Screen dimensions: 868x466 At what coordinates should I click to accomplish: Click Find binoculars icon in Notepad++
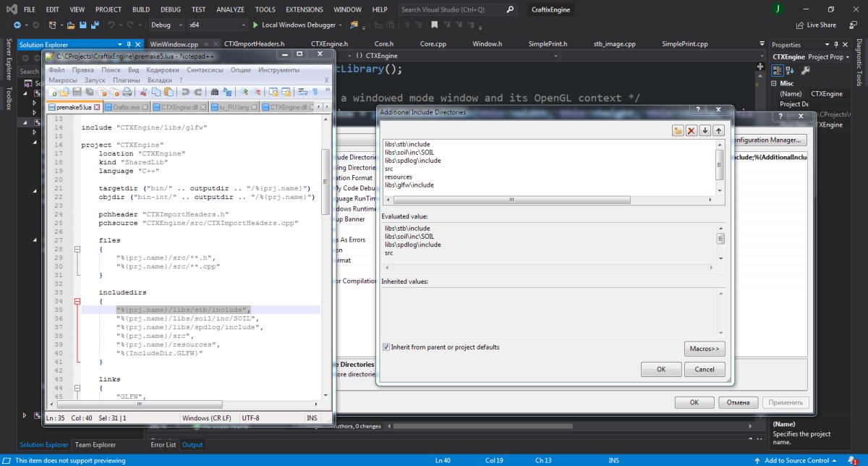coord(215,92)
